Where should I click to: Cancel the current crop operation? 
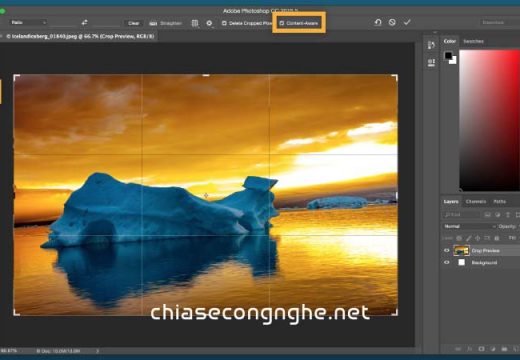(392, 22)
